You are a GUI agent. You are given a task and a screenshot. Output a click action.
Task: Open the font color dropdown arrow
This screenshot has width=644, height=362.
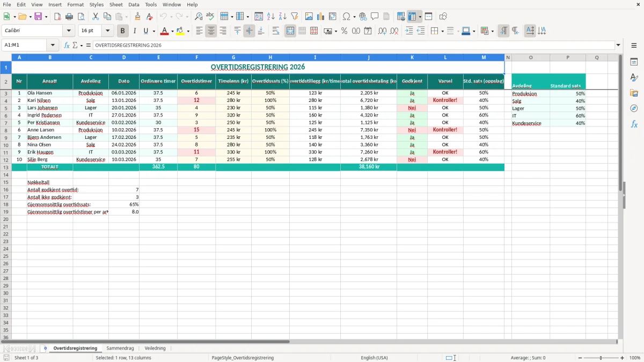(x=172, y=31)
